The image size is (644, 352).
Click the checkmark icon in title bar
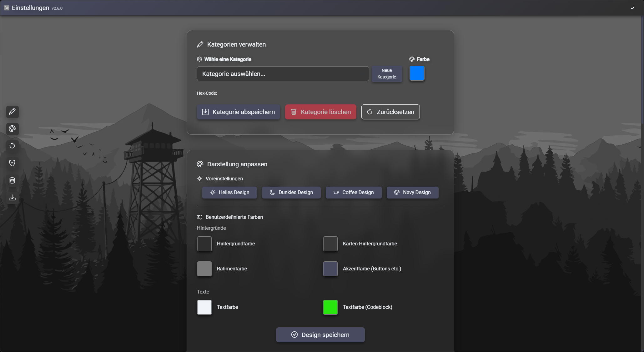tap(632, 8)
